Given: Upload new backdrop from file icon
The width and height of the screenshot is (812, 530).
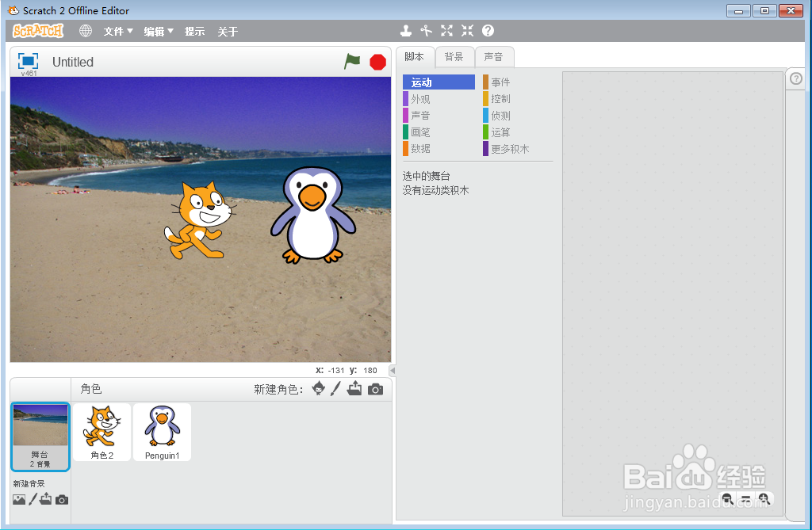Looking at the screenshot, I should (x=45, y=500).
